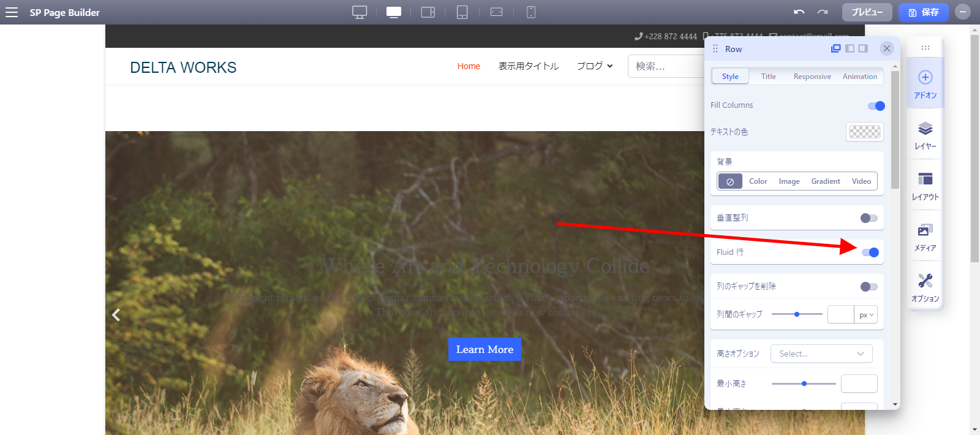980x435 pixels.
Task: Open the アドオン (Addons) panel
Action: tap(925, 84)
